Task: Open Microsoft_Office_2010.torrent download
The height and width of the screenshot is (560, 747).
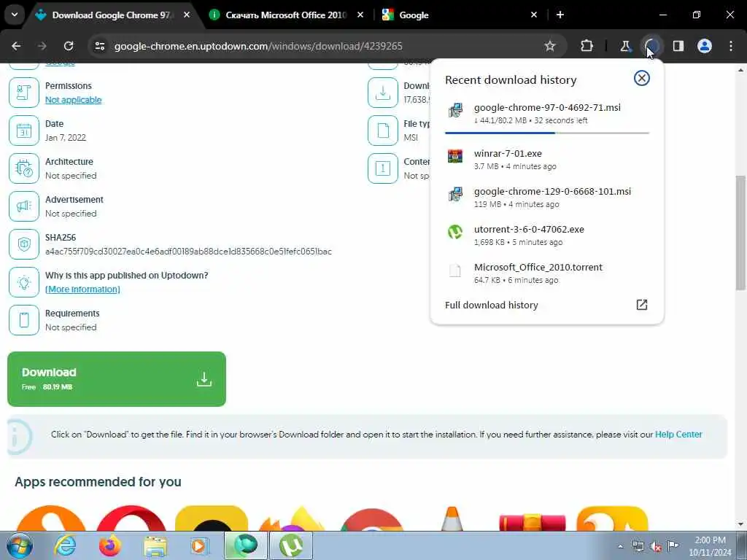Action: click(547, 273)
